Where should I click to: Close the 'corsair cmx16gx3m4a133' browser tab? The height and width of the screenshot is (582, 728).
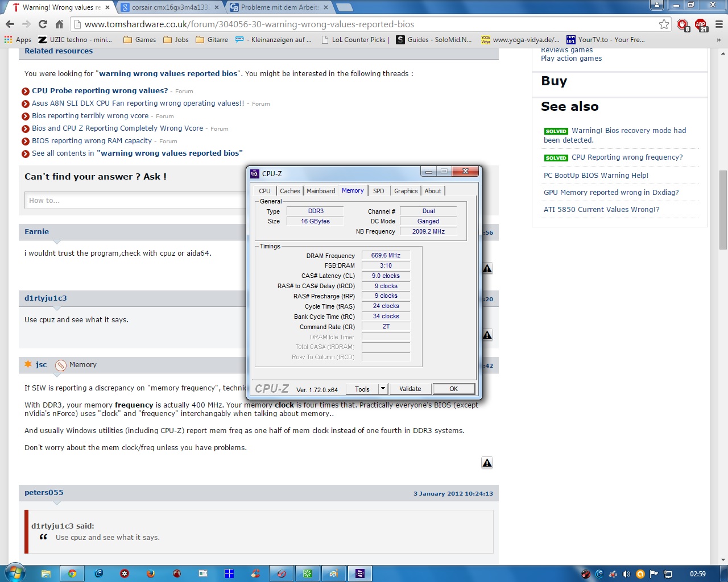pyautogui.click(x=217, y=7)
